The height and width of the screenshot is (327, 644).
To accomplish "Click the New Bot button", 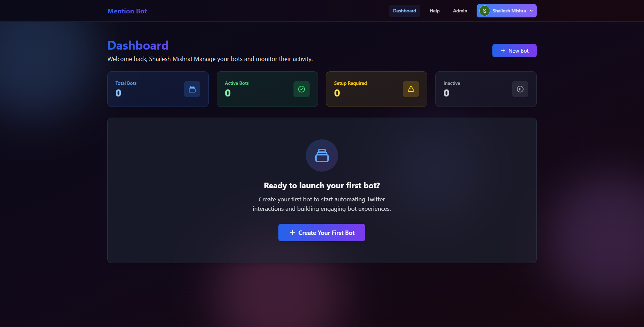I will click(515, 51).
